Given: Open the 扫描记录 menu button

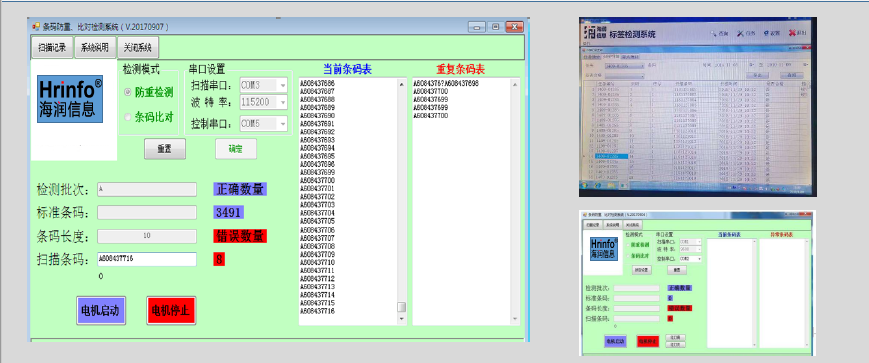Looking at the screenshot, I should click(x=52, y=47).
